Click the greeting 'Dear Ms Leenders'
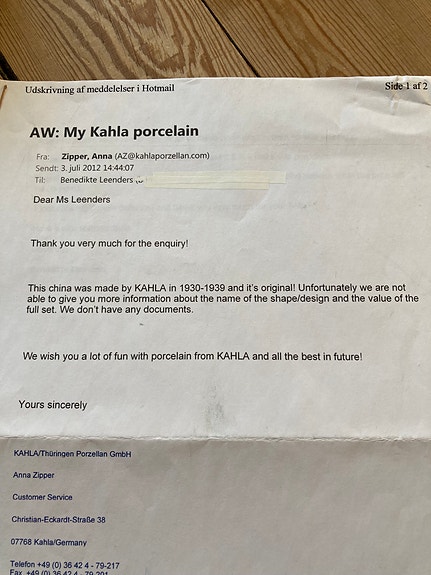This screenshot has width=431, height=575. click(x=72, y=199)
